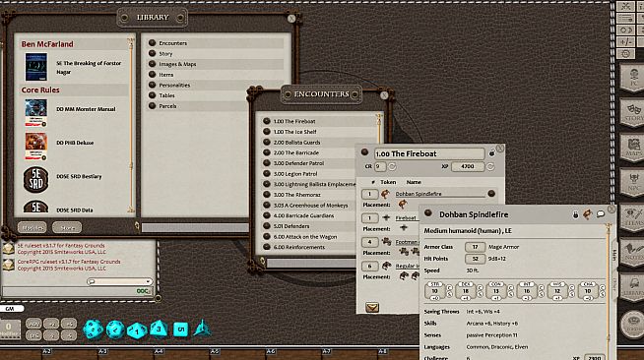Pick the cyan d6 die showing 5
Viewport: 644px width, 360px height.
[180, 330]
